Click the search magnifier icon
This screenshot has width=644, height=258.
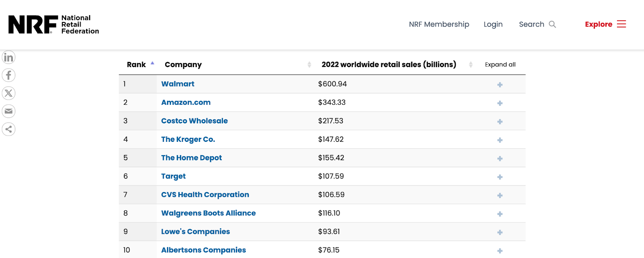pos(552,24)
